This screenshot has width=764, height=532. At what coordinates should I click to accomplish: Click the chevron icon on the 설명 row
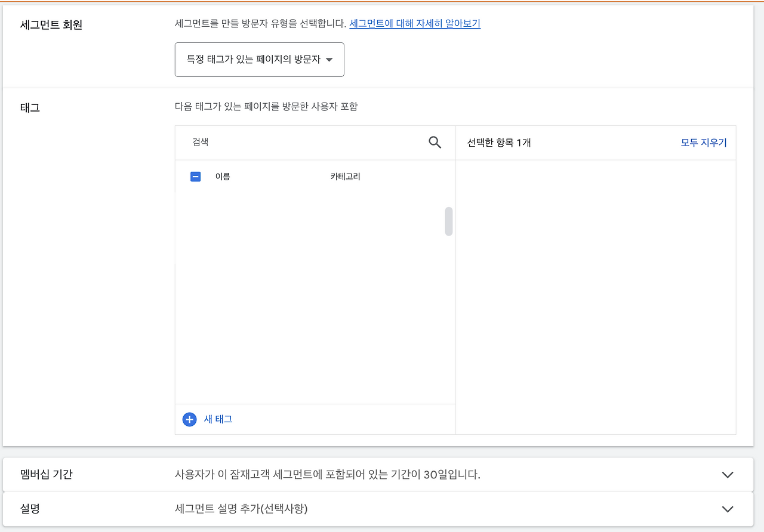point(728,509)
